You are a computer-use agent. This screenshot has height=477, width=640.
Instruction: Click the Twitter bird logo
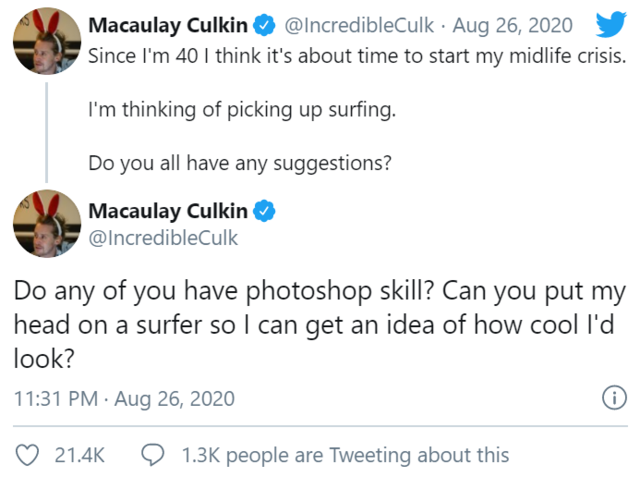(x=609, y=24)
